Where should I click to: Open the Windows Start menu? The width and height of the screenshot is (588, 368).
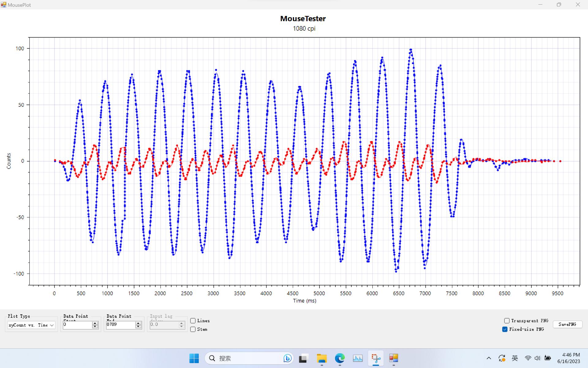pyautogui.click(x=194, y=358)
